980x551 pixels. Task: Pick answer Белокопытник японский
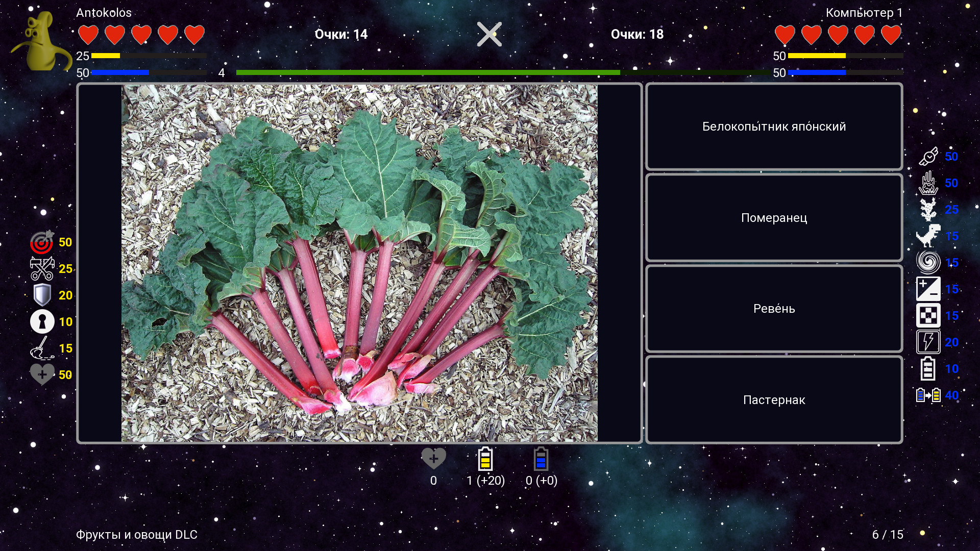[774, 127]
